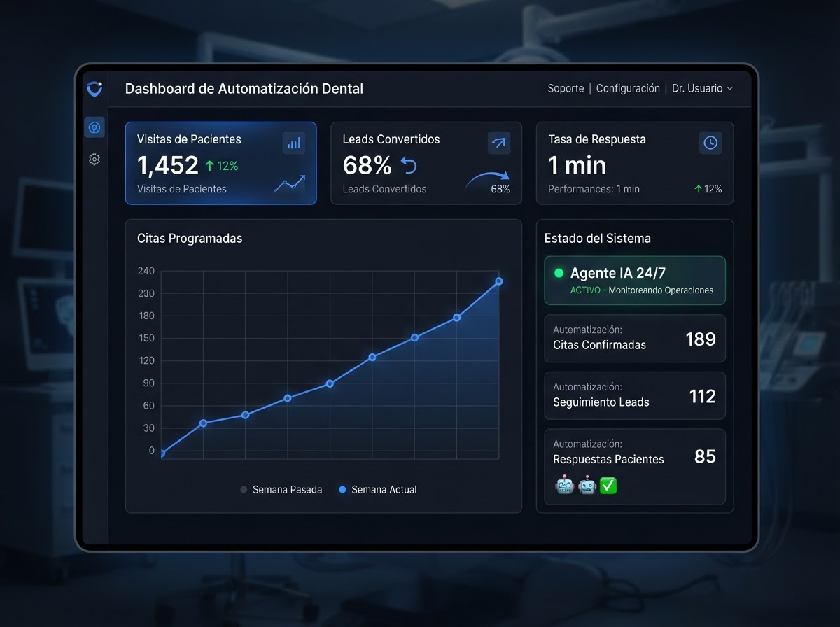
Task: Click the 1 min response value
Action: tap(577, 165)
